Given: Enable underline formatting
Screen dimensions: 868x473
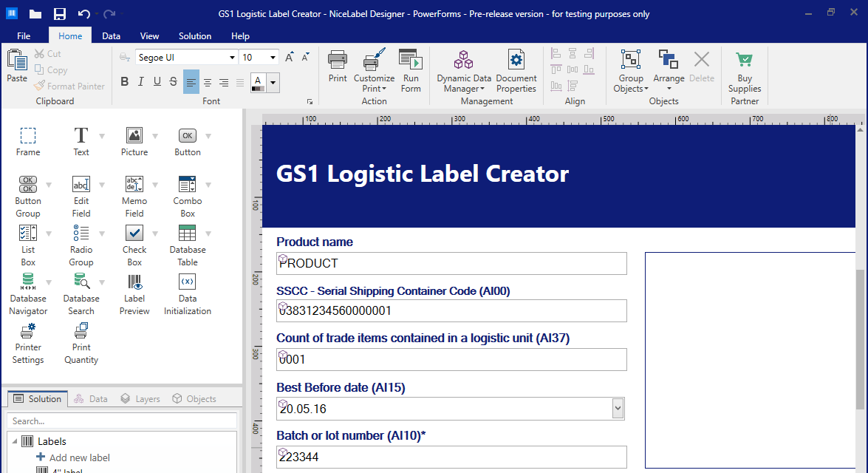Looking at the screenshot, I should 156,81.
